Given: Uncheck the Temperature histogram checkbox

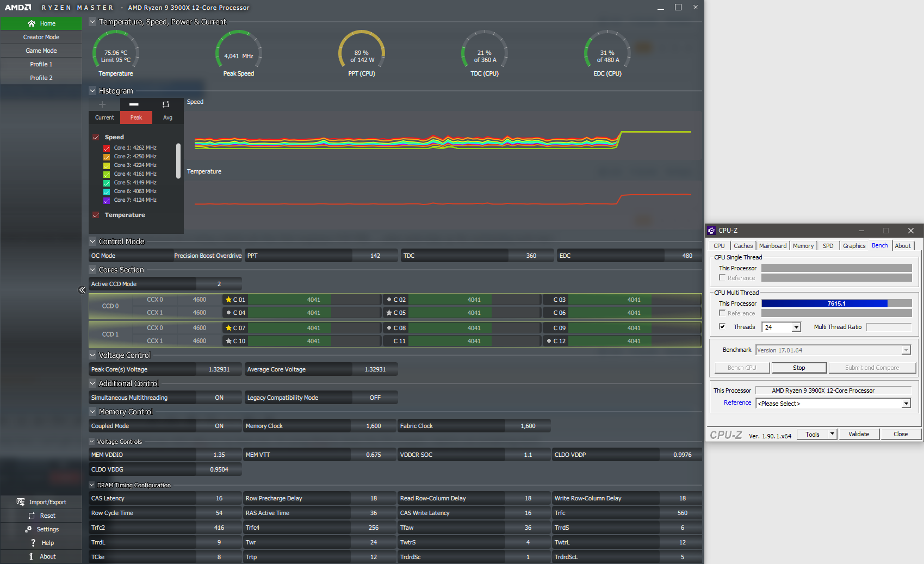Looking at the screenshot, I should coord(96,215).
